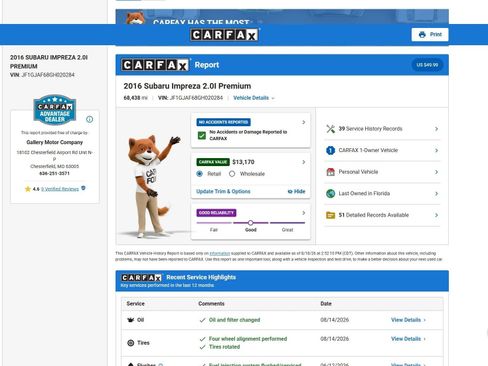Click the reliability slider handle at Good
The image size is (488, 366).
coord(251,223)
